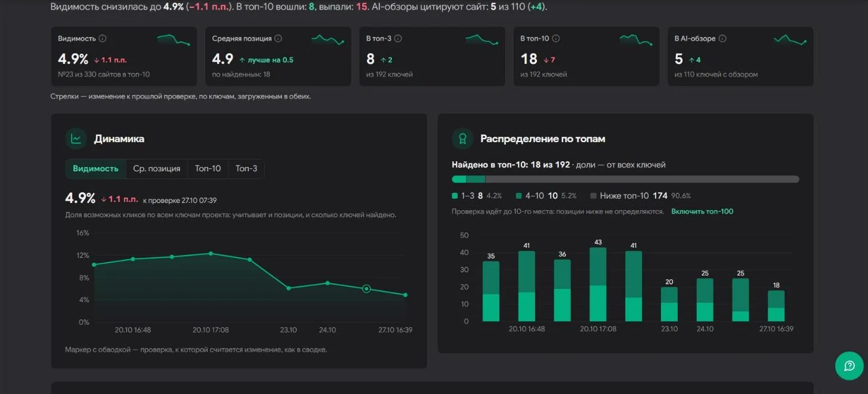Screen dimensions: 868x394
Task: Click the 'лучше на 0.5' change indicator
Action: coord(266,60)
